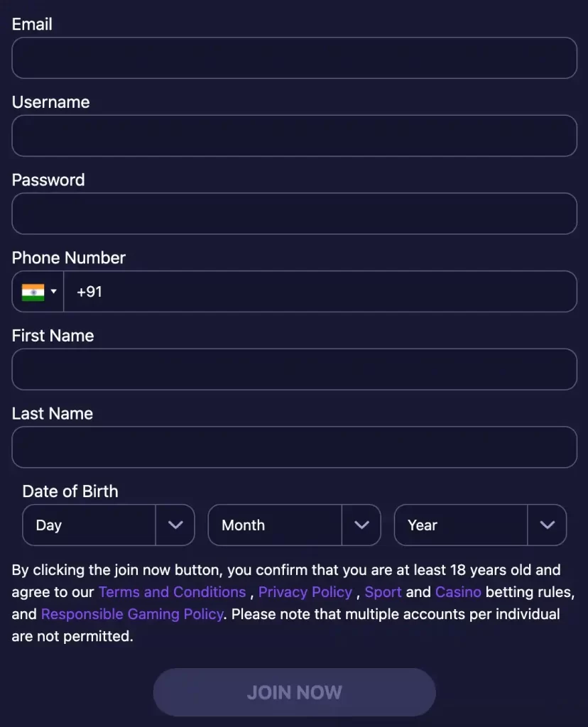Image resolution: width=588 pixels, height=727 pixels.
Task: Click the Month dropdown chevron arrow
Action: (x=362, y=525)
